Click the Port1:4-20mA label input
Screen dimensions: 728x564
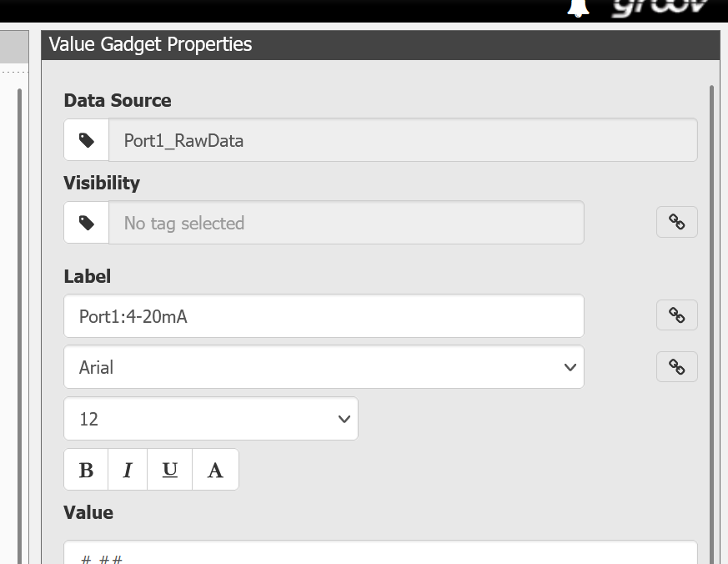pyautogui.click(x=324, y=316)
